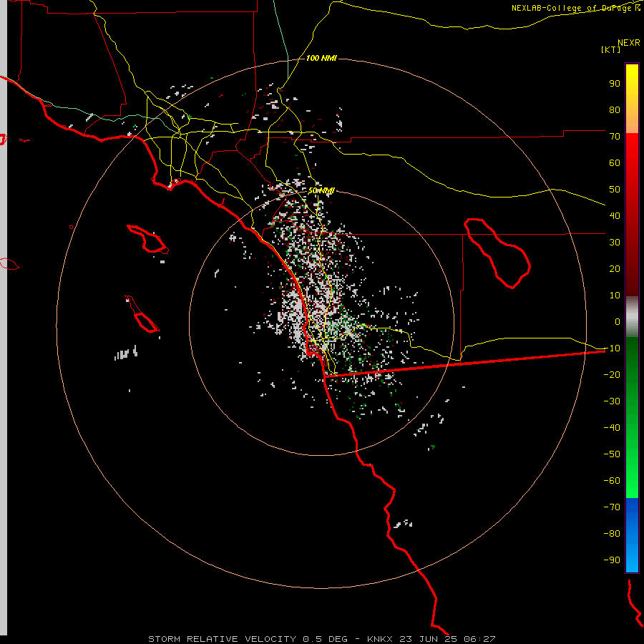Click the 90 value on velocity scale
Screen dimensions: 644x644
click(x=615, y=84)
